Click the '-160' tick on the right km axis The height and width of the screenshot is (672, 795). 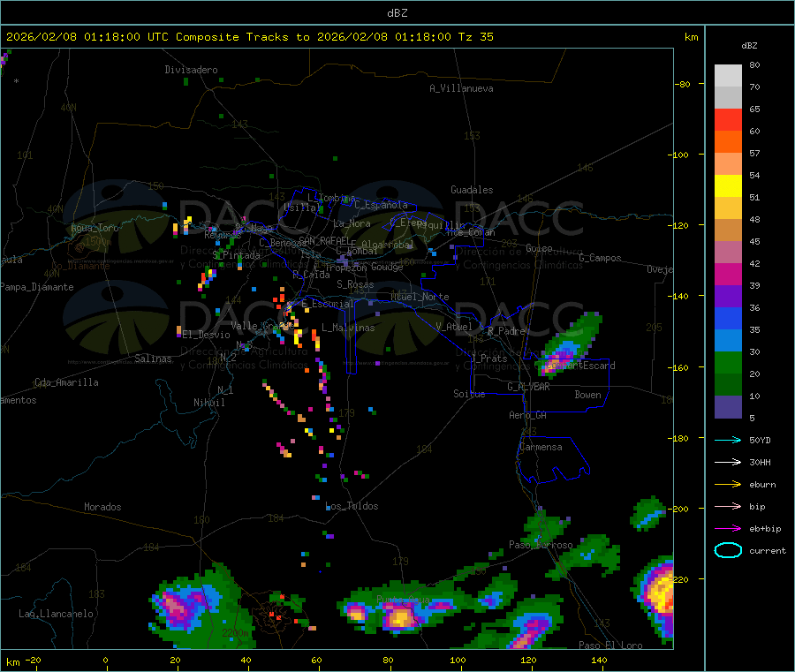coord(679,367)
